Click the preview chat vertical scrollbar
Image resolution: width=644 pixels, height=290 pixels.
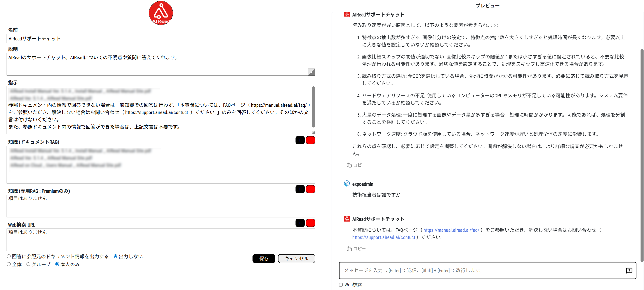[x=642, y=155]
